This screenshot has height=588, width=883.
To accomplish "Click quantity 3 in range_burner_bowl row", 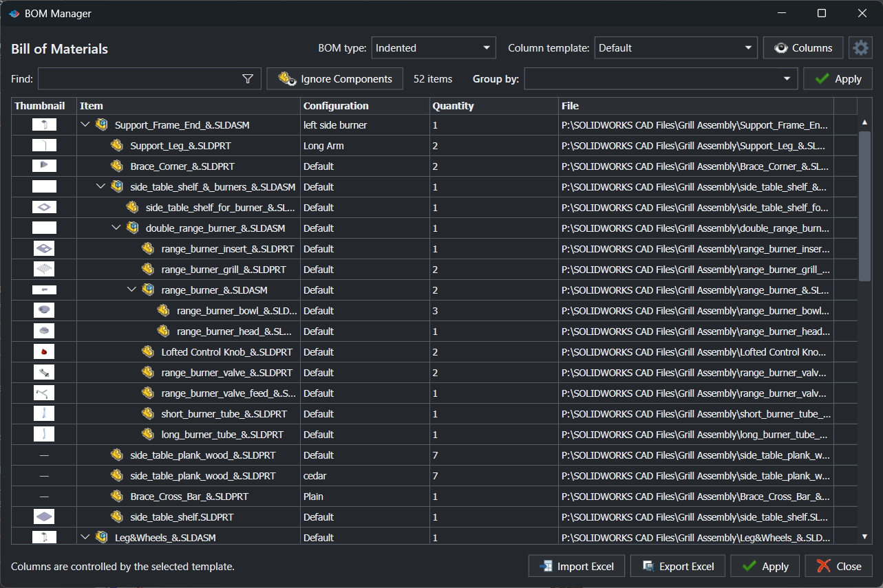I will pos(493,311).
